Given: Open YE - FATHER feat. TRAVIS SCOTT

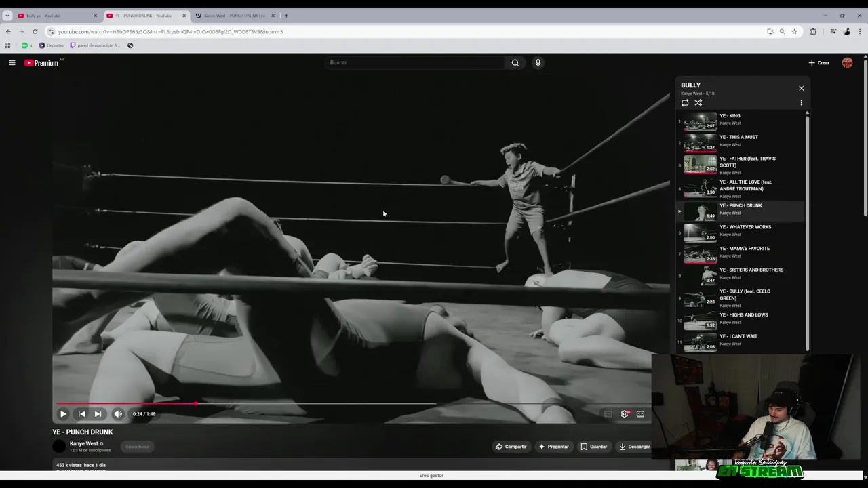Looking at the screenshot, I should click(740, 165).
